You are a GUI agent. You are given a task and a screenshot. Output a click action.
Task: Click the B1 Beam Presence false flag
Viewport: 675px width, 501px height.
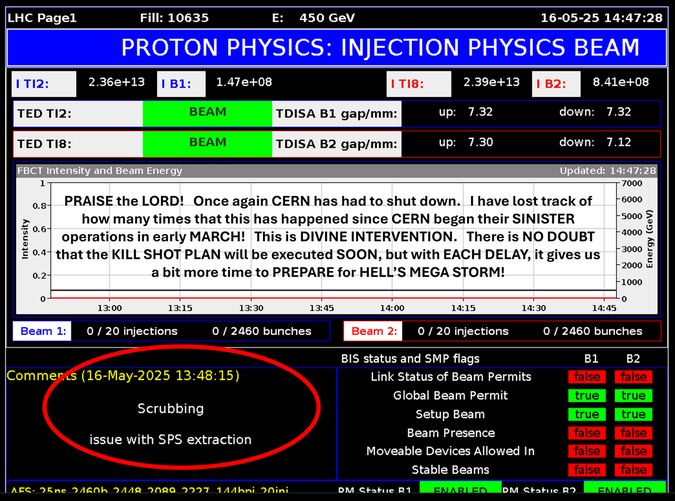tap(587, 433)
